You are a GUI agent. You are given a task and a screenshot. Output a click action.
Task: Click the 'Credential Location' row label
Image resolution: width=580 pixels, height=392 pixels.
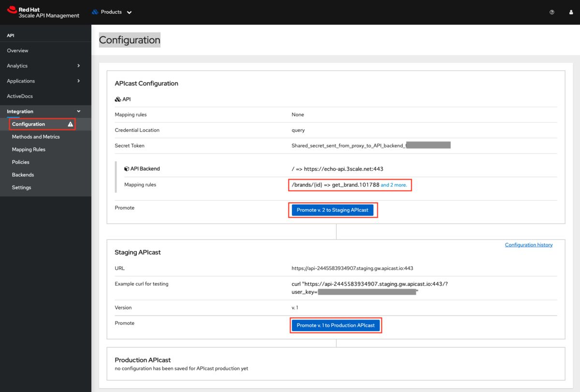[137, 130]
